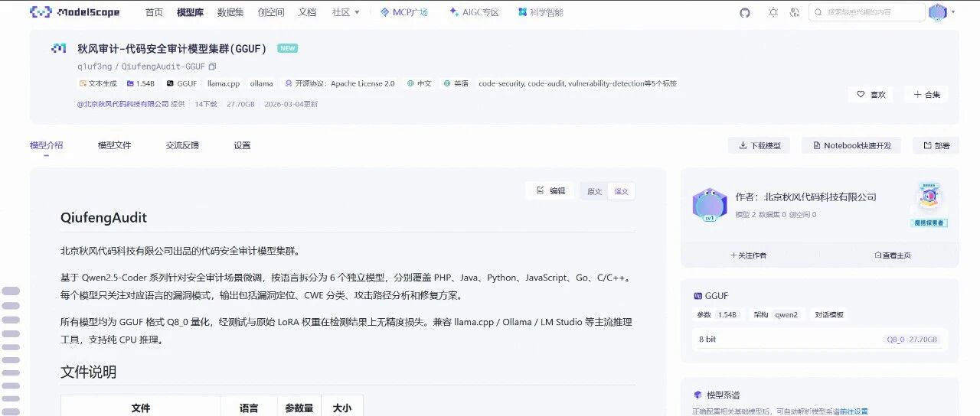
Task: Click the llama.cpp tag
Action: coord(224,83)
